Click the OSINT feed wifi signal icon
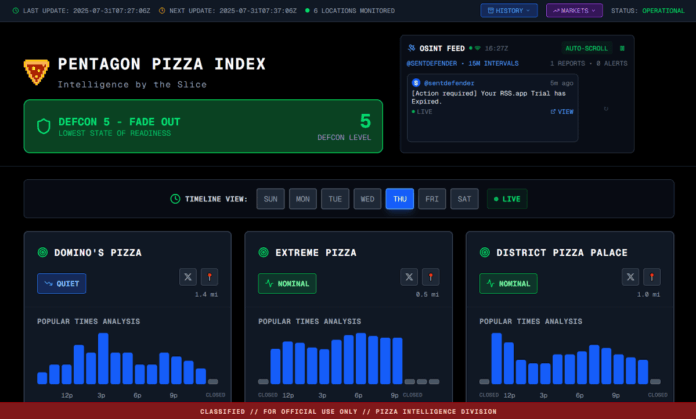 pos(478,48)
